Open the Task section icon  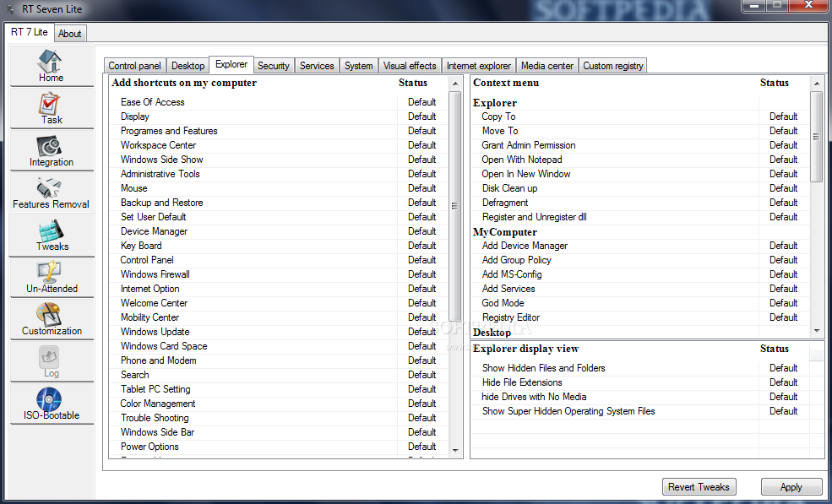point(52,108)
